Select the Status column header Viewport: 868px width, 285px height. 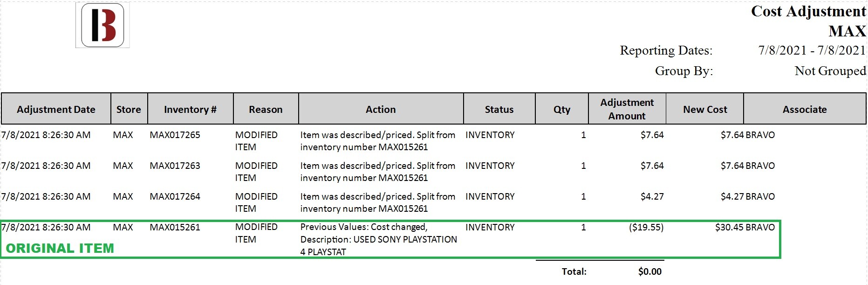(499, 109)
